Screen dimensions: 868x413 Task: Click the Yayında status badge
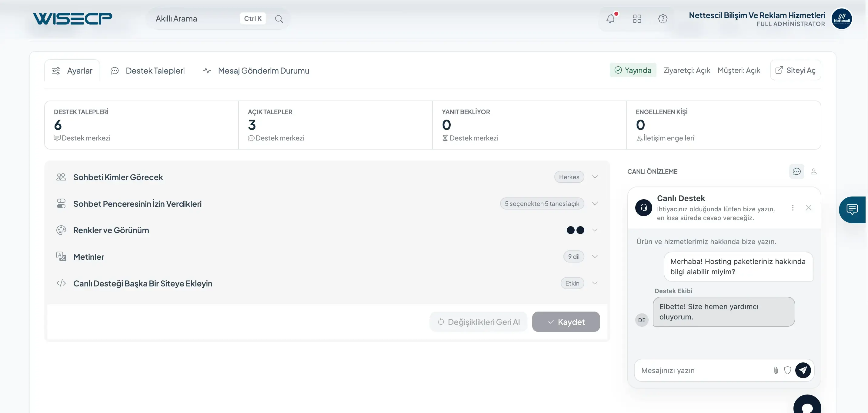point(633,70)
